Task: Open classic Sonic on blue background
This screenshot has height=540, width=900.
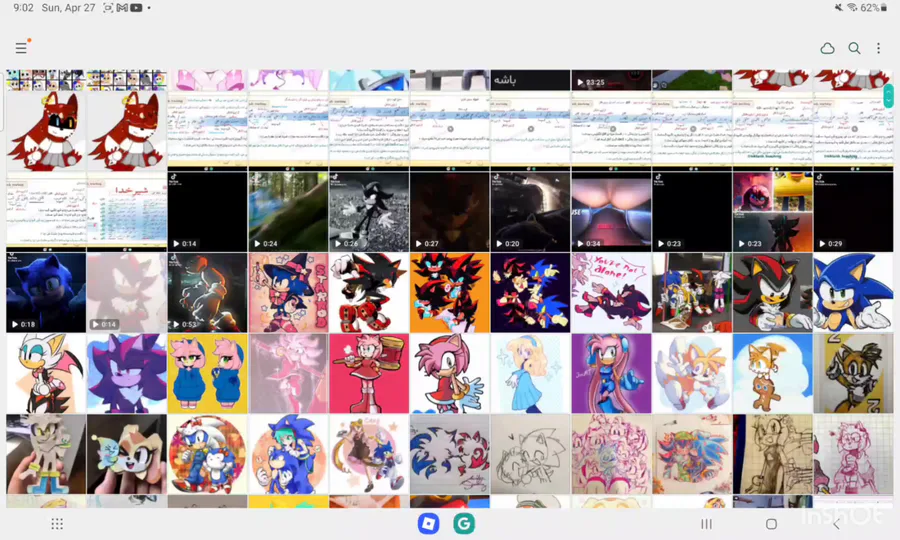Action: (853, 293)
